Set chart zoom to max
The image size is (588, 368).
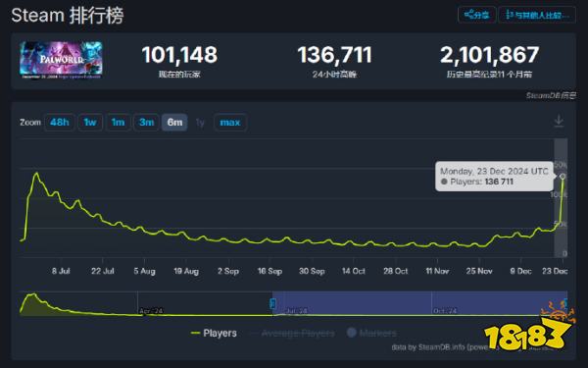[x=230, y=123]
